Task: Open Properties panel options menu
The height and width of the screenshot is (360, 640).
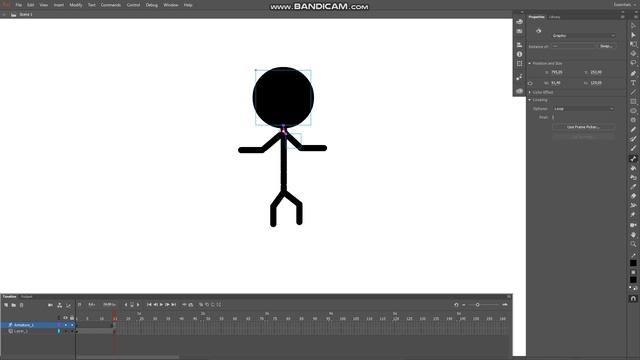Action: point(622,17)
